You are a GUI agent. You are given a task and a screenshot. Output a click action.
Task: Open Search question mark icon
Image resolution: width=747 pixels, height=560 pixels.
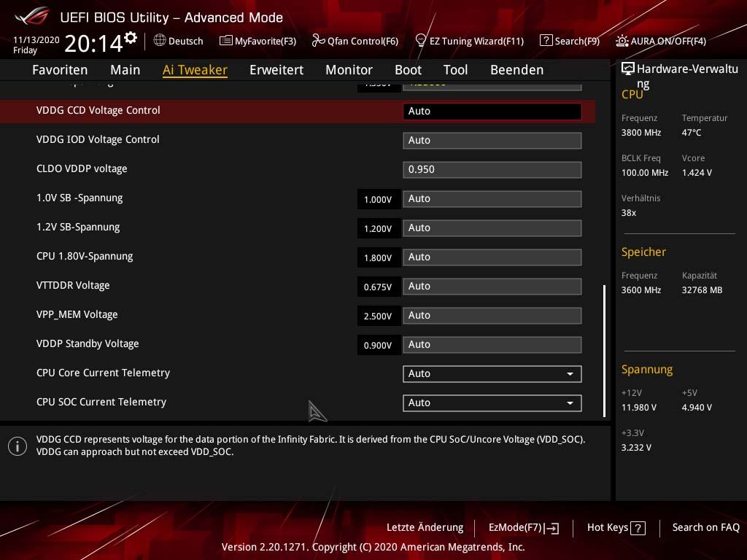(546, 41)
